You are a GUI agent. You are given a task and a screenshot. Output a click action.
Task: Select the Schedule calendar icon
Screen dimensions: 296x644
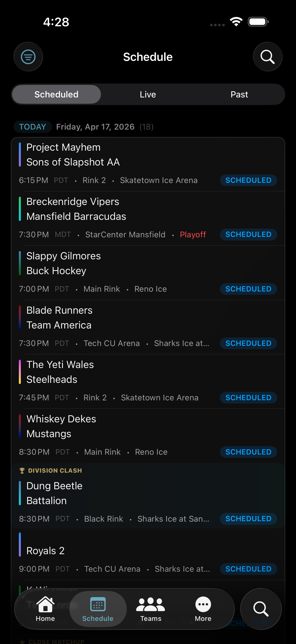point(98,605)
